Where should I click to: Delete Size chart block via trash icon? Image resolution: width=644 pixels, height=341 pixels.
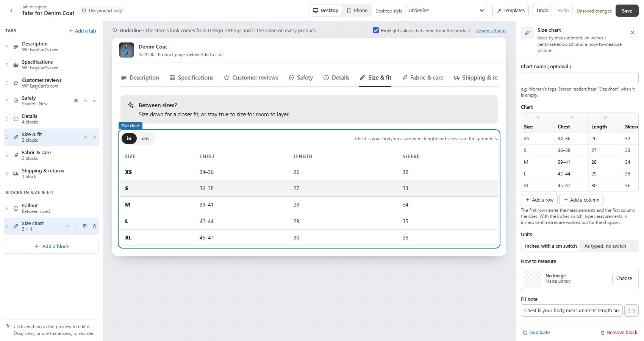[94, 226]
